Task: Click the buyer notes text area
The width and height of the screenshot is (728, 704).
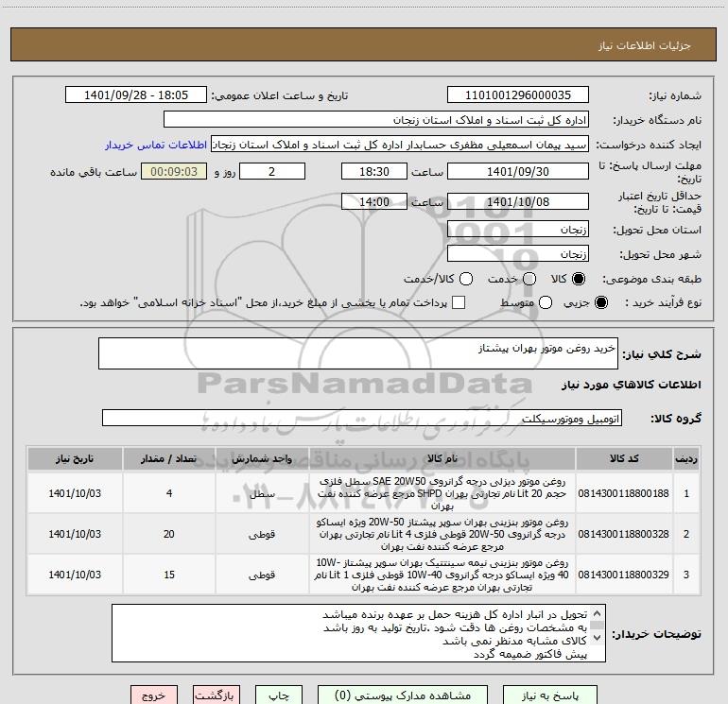Action: pyautogui.click(x=358, y=633)
